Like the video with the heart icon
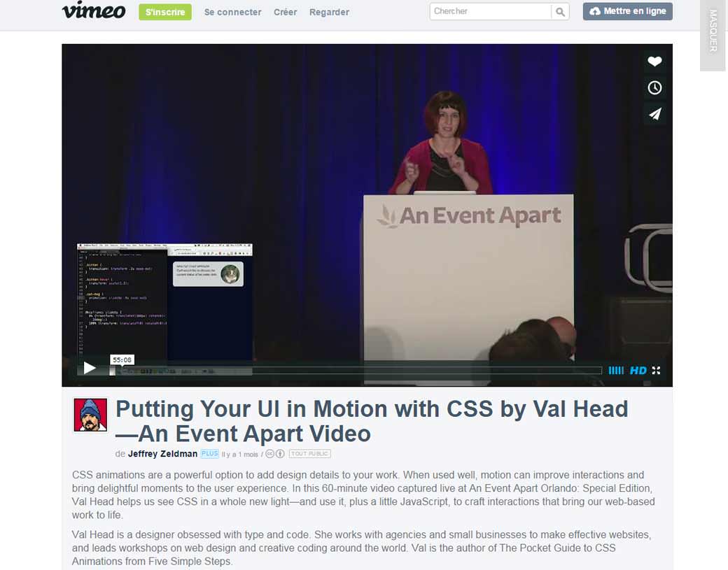This screenshot has width=728, height=570. point(654,62)
